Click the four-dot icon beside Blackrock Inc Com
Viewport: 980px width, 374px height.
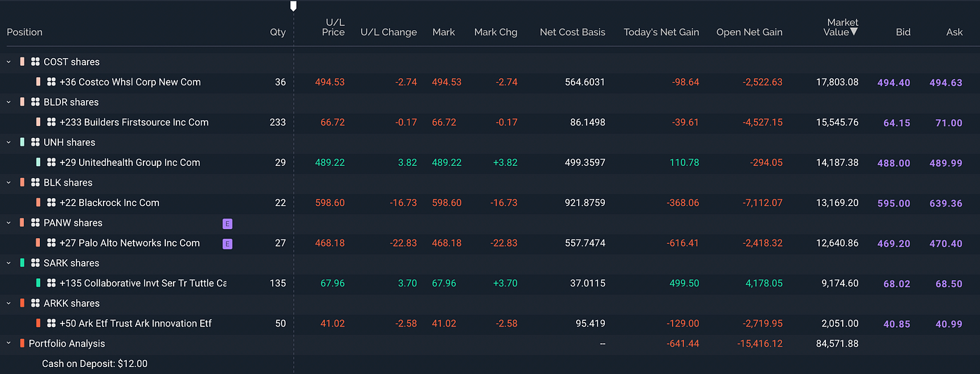click(x=51, y=202)
